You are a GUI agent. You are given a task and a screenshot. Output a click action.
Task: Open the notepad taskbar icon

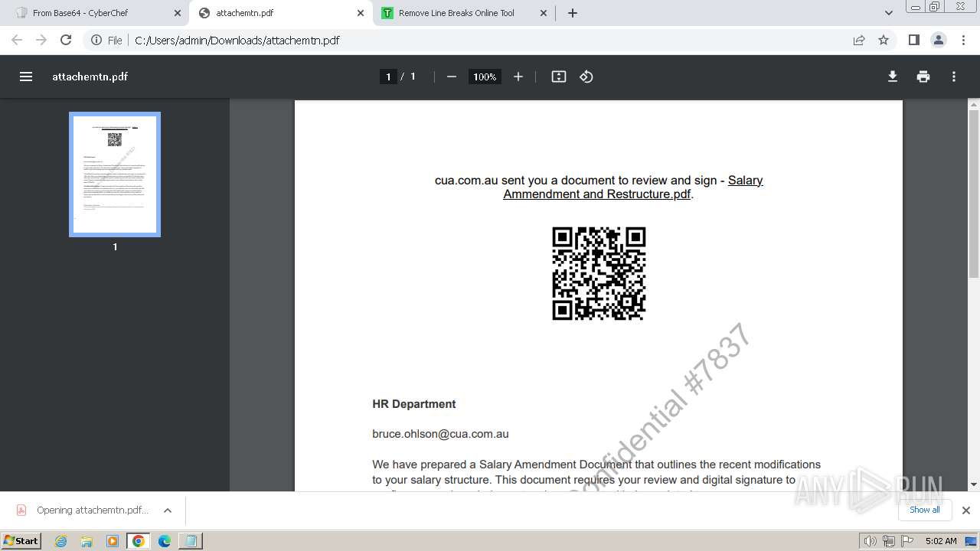tap(190, 541)
